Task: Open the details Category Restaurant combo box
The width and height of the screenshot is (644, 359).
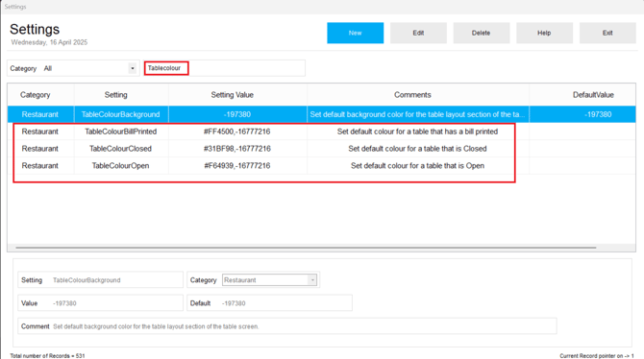Action: coord(269,280)
